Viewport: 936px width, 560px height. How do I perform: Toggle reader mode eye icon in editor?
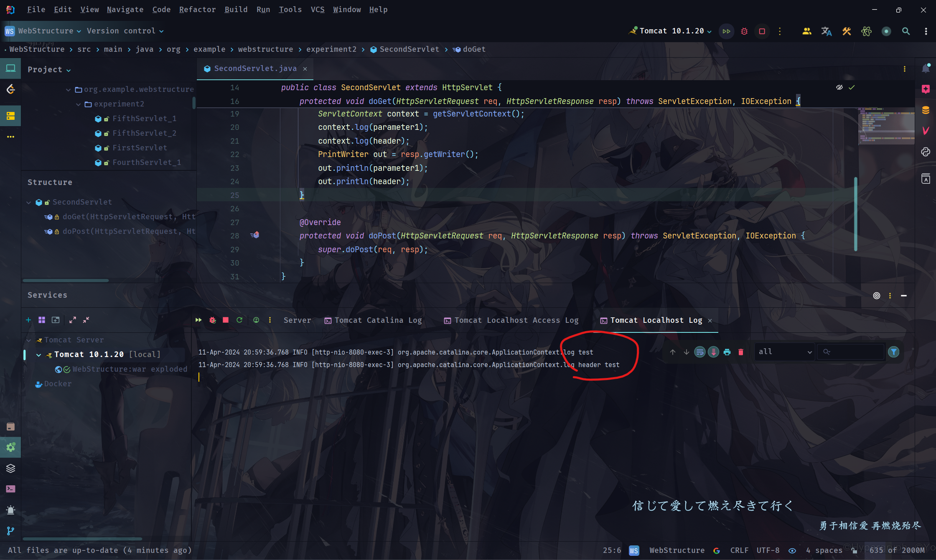[839, 87]
